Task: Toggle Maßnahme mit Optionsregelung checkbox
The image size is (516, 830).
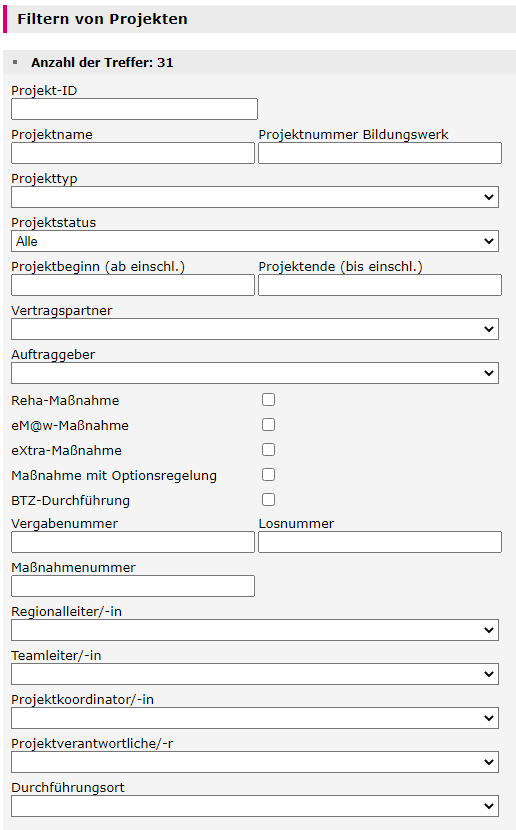Action: [x=268, y=474]
